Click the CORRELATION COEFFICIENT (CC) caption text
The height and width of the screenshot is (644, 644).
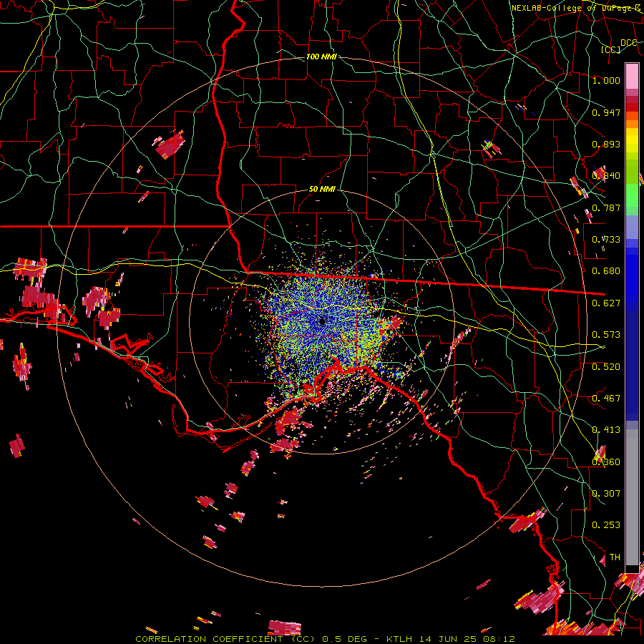[x=225, y=639]
